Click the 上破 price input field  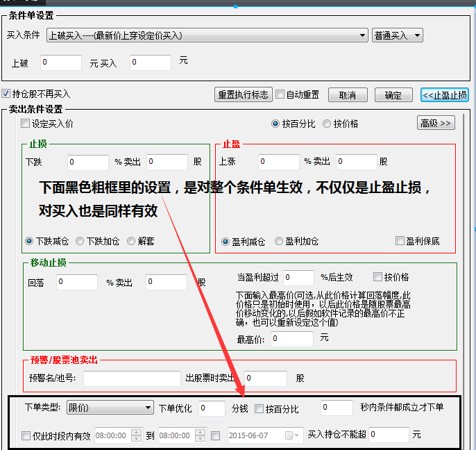pos(61,62)
